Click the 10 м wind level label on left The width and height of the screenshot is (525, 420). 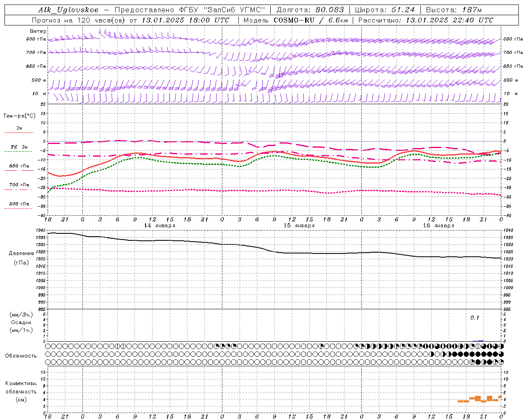point(39,94)
